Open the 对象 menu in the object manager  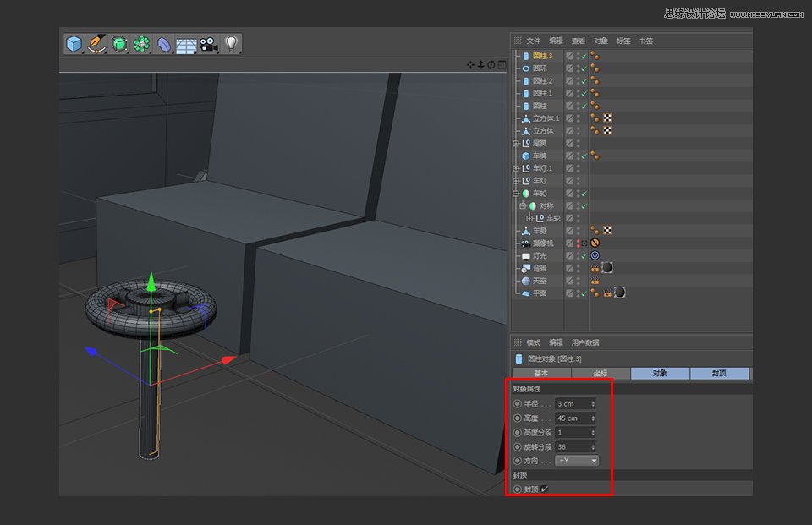pos(600,41)
